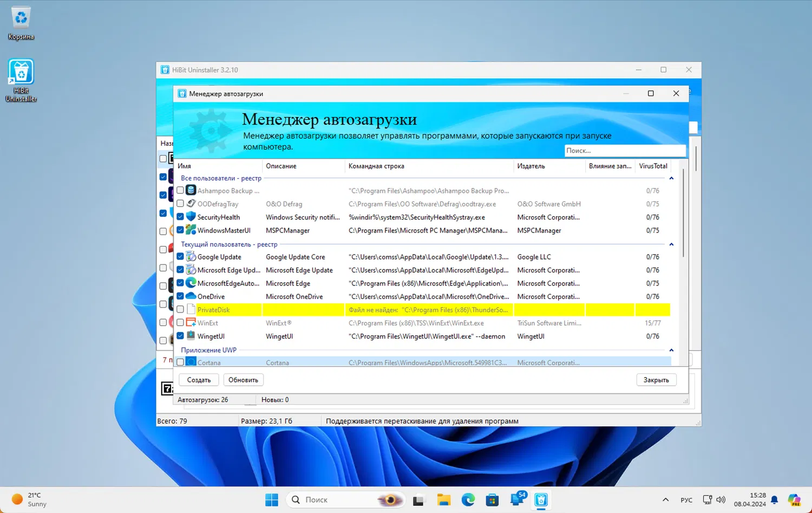Open Microsoft Edge from the taskbar
This screenshot has width=812, height=513.
click(x=468, y=499)
